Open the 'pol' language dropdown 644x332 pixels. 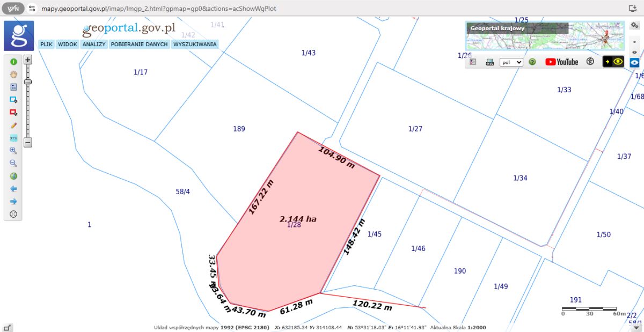(x=511, y=62)
